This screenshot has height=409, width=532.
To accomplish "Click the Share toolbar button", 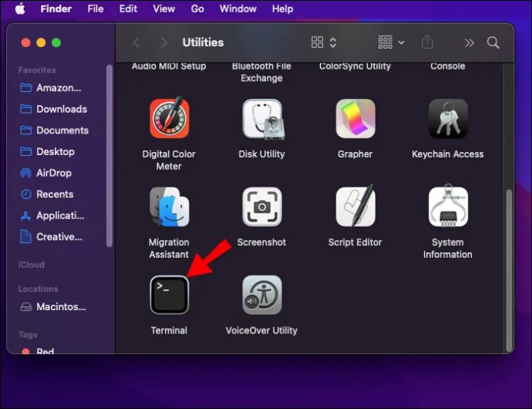I will pos(427,42).
